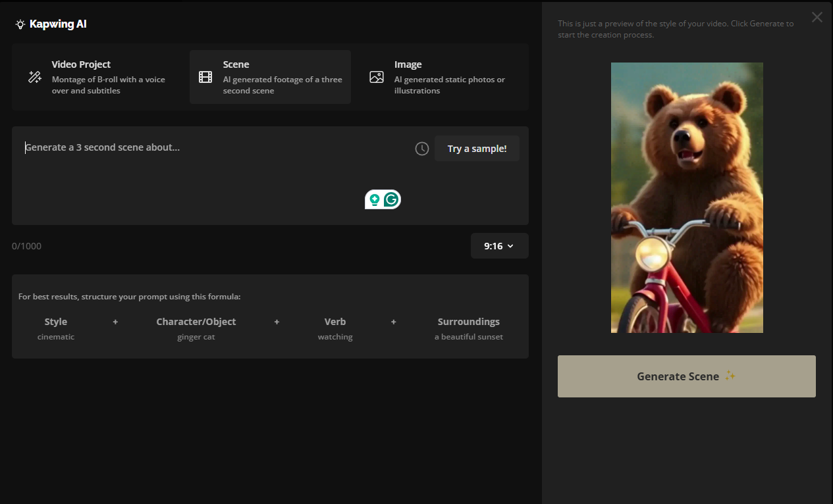Open the 9:16 aspect ratio dropdown

click(499, 246)
